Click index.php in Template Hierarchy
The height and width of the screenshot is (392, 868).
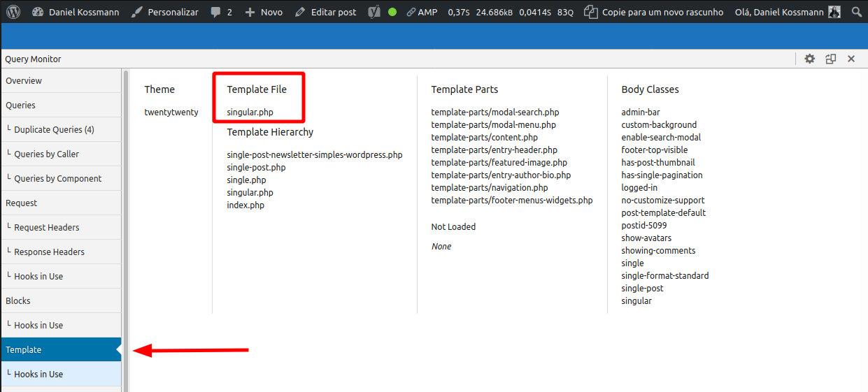pyautogui.click(x=246, y=205)
